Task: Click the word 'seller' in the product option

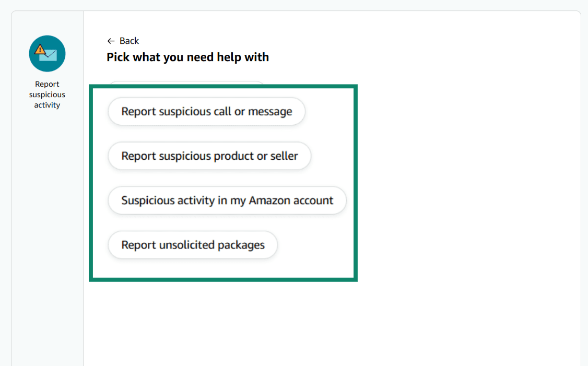Action: (x=284, y=156)
